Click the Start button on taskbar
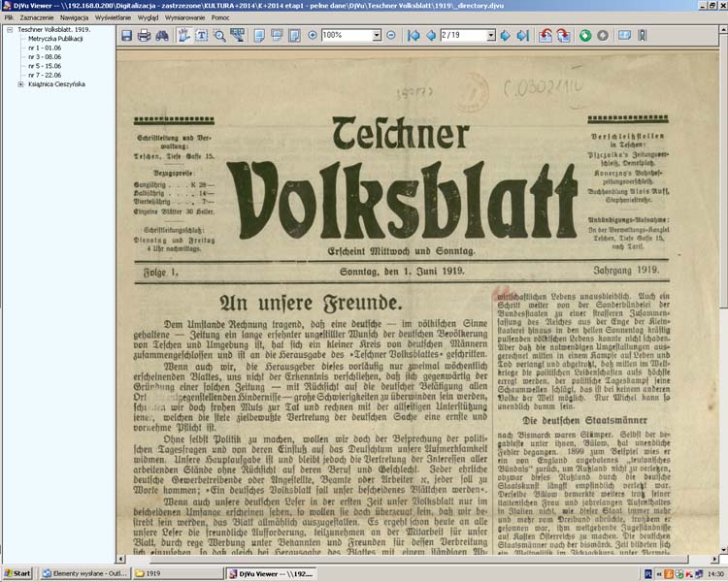Viewport: 728px width, 582px height. tap(17, 573)
